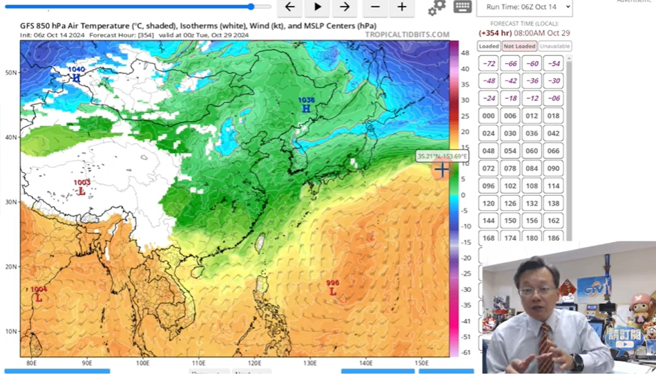Select forecast hour -12

coord(532,98)
